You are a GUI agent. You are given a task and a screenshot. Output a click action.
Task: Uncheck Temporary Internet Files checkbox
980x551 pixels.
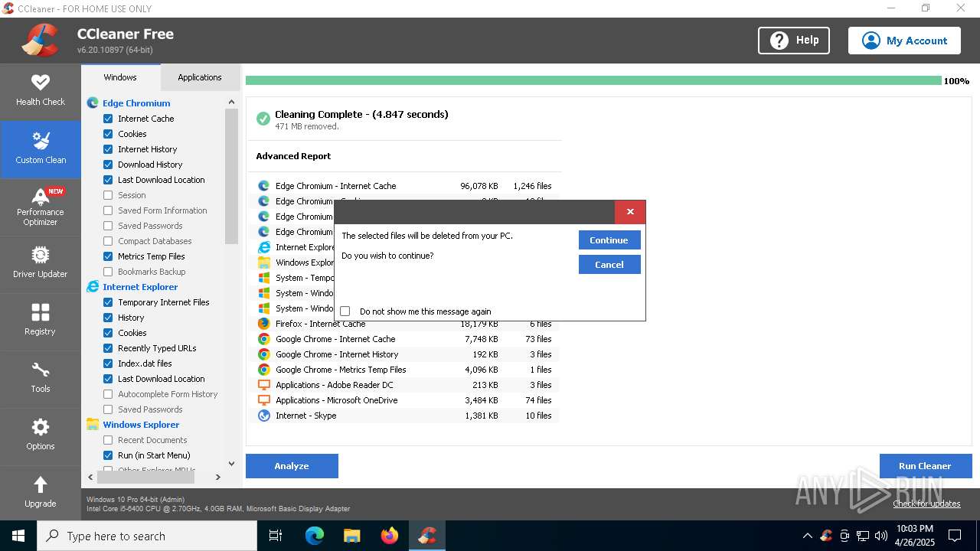(108, 302)
